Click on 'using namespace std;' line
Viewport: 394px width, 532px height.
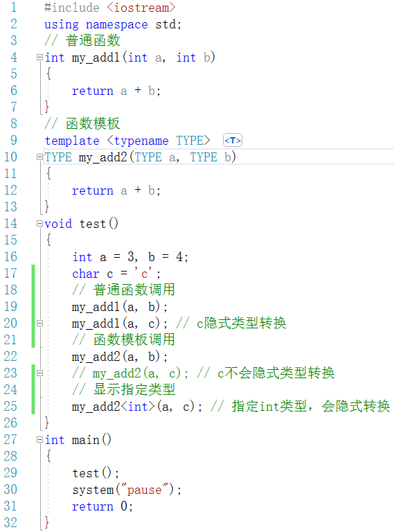click(113, 24)
